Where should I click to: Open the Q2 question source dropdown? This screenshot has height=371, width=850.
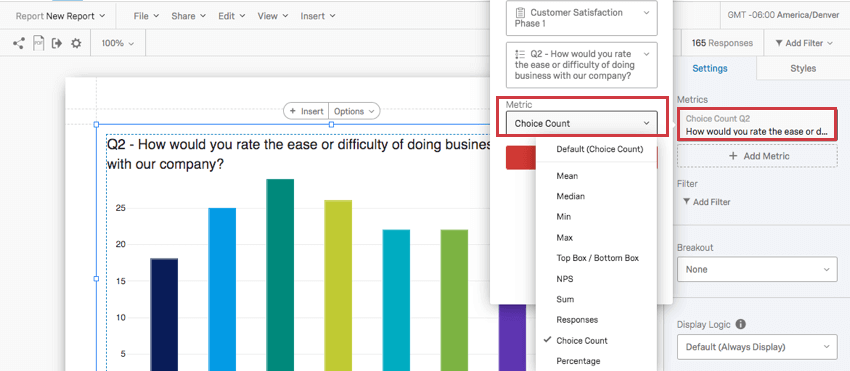point(582,65)
